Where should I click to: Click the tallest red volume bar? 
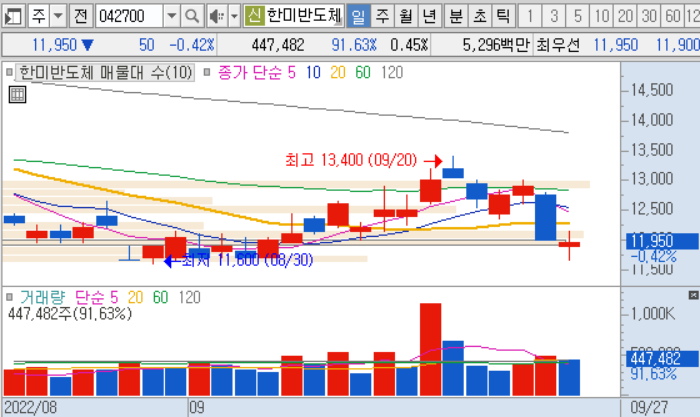pyautogui.click(x=430, y=350)
